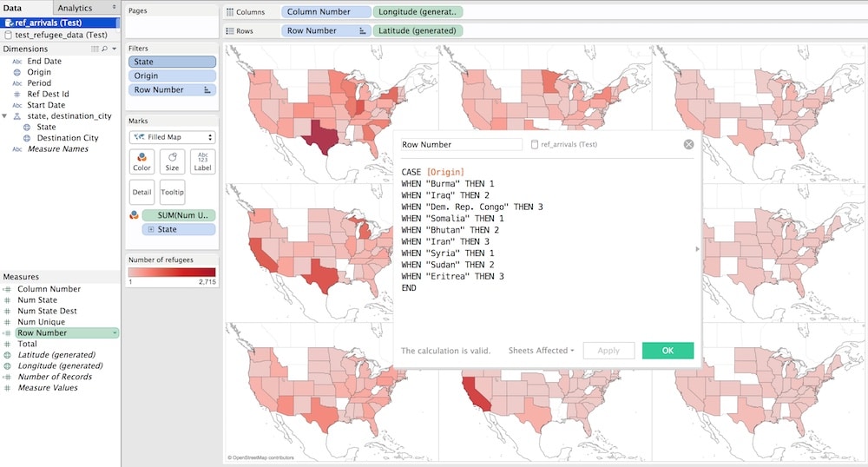Click the Size marks button
Viewport: 868px width, 467px height.
pos(172,161)
